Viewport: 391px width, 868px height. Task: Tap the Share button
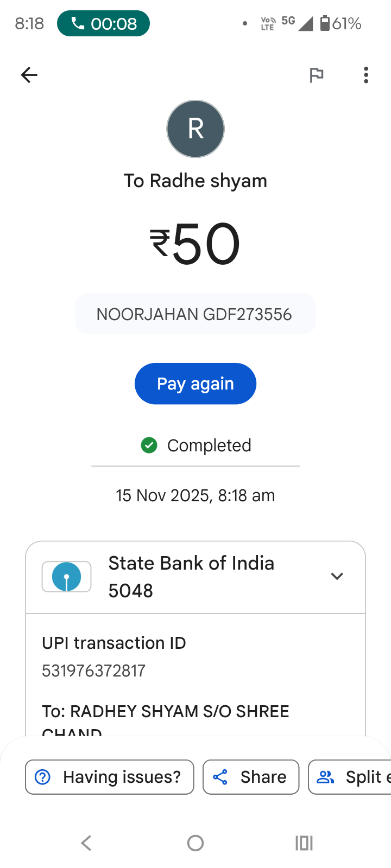(251, 777)
